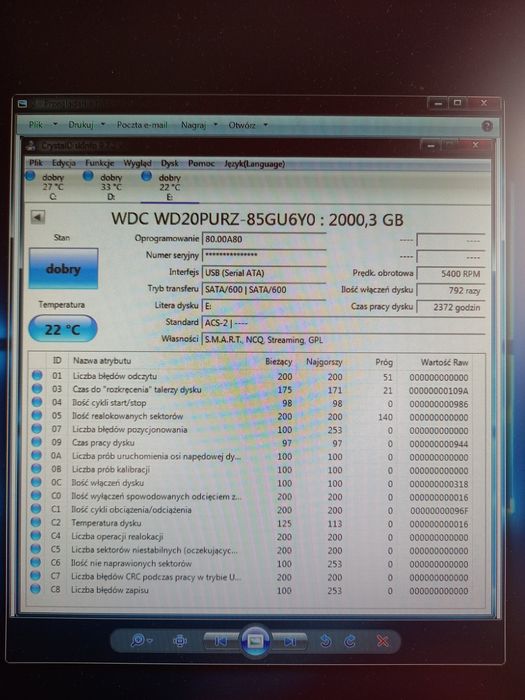
Task: Click the Tryb transferu SATA/600 field
Action: pyautogui.click(x=264, y=289)
